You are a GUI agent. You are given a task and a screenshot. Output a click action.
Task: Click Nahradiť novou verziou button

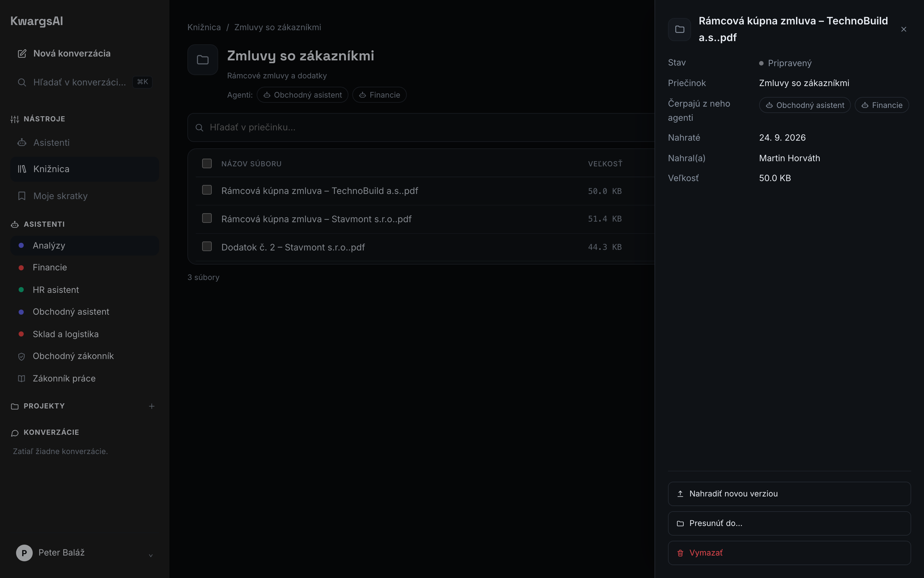[x=789, y=494]
